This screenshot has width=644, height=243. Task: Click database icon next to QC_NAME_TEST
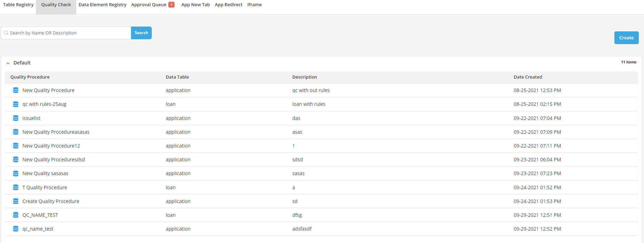tap(16, 215)
